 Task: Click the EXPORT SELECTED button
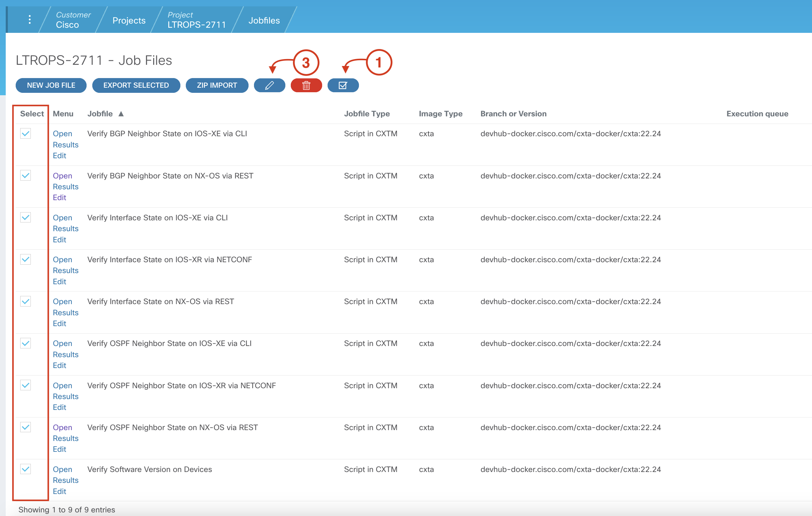[x=136, y=85]
